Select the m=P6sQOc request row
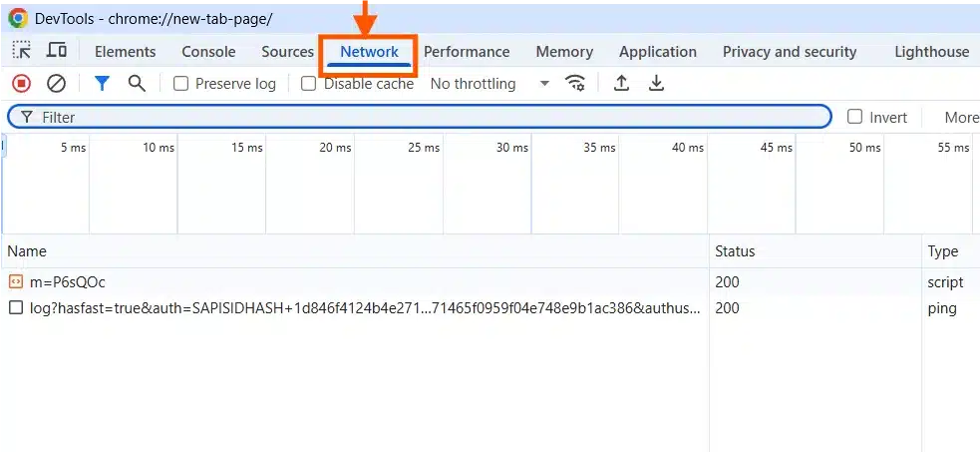Screen dimensions: 980x452 click(490, 282)
